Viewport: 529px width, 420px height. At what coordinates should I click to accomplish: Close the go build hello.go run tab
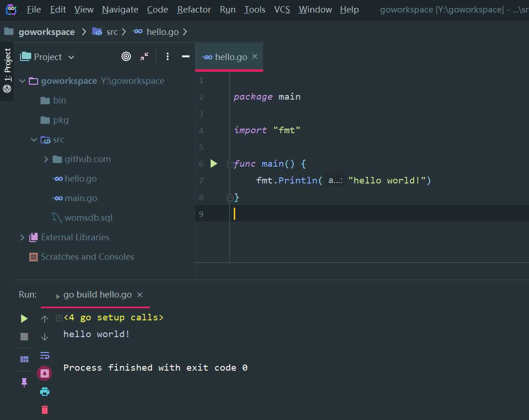tap(140, 295)
